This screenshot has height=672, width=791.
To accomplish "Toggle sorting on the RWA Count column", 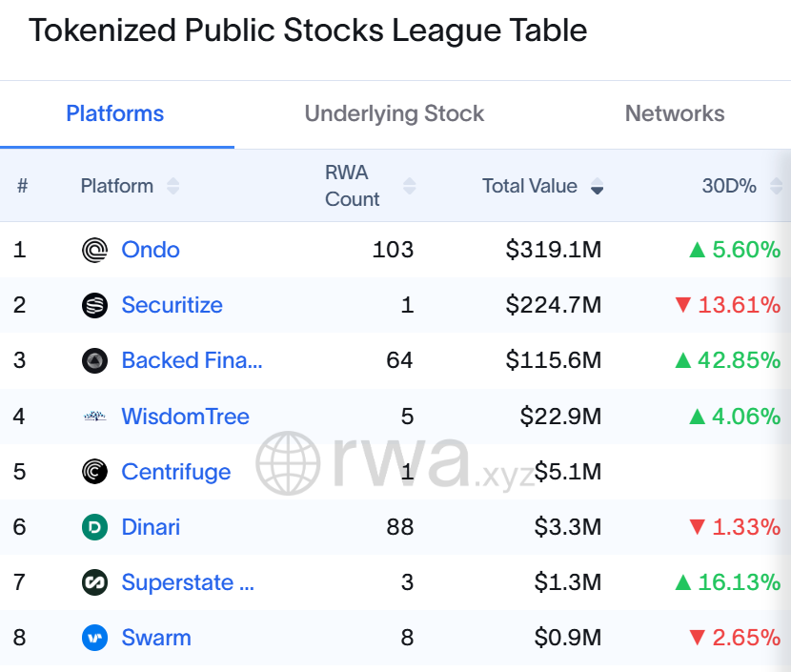I will (x=410, y=187).
